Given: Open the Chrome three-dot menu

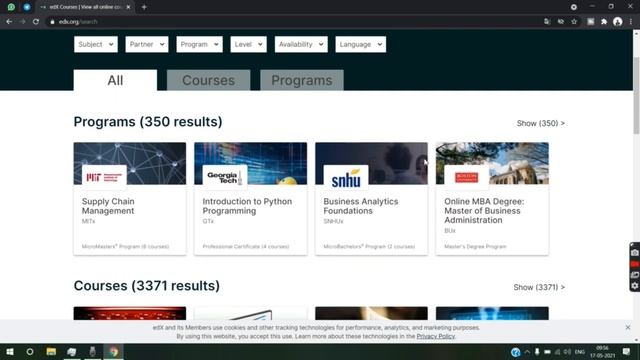Looking at the screenshot, I should pos(631,22).
